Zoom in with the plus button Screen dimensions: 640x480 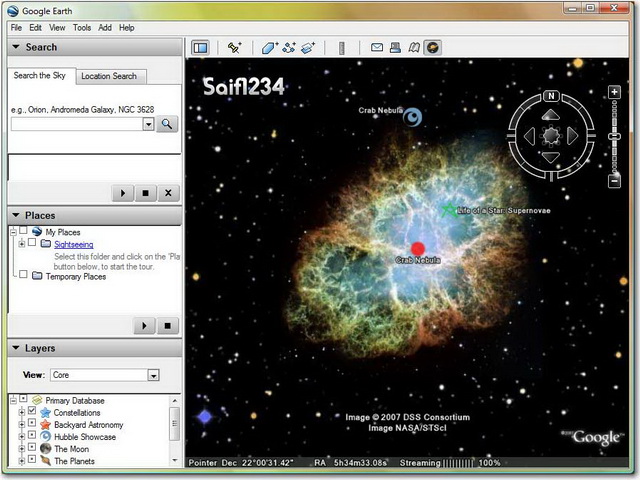pos(614,92)
